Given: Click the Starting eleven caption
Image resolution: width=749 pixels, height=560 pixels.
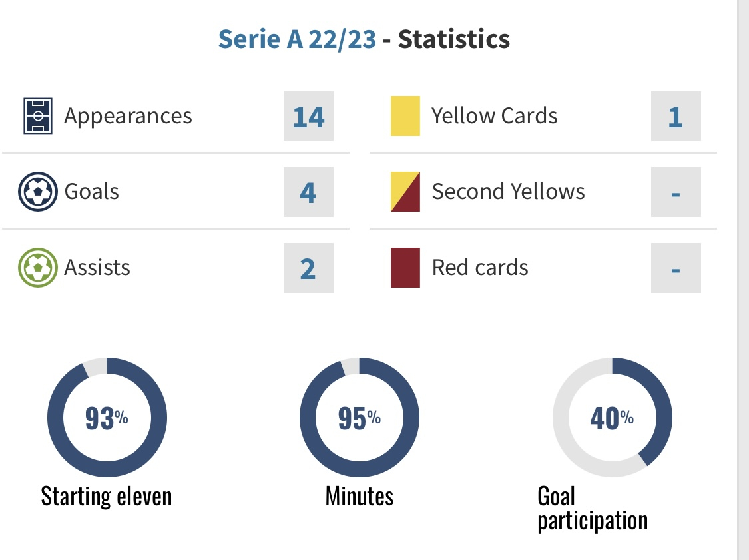Looking at the screenshot, I should coord(107,497).
